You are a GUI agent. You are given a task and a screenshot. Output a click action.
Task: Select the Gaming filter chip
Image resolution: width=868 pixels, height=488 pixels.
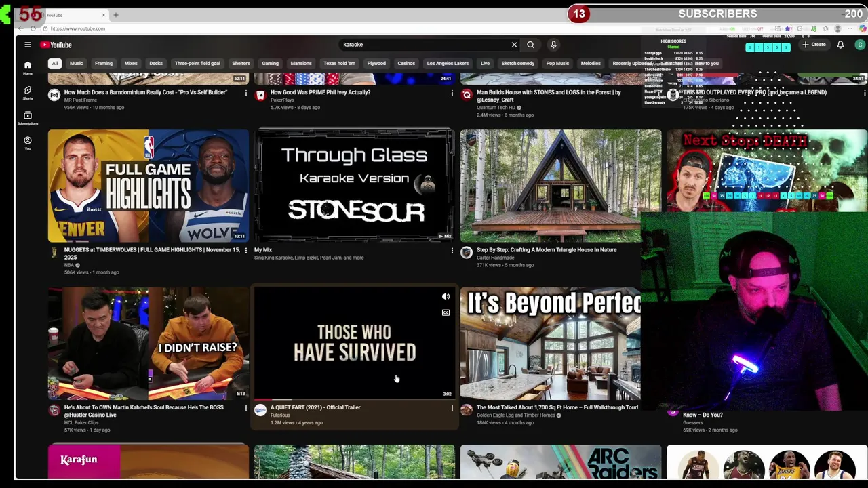tap(270, 63)
